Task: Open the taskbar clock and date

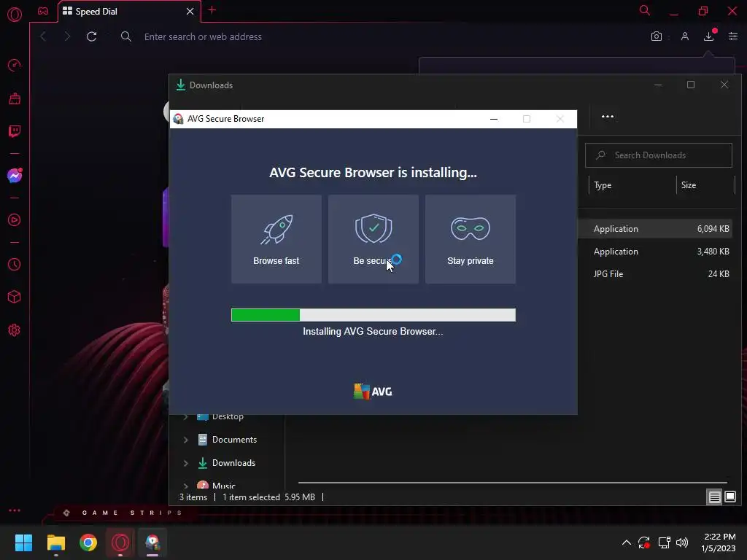Action: click(719, 542)
